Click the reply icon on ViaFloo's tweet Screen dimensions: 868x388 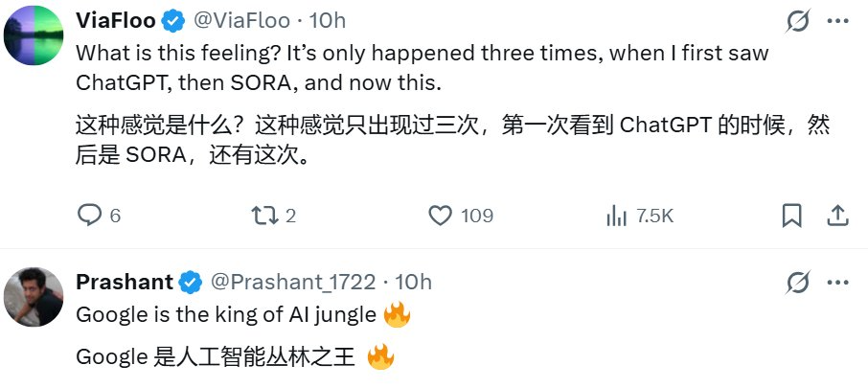pyautogui.click(x=89, y=216)
